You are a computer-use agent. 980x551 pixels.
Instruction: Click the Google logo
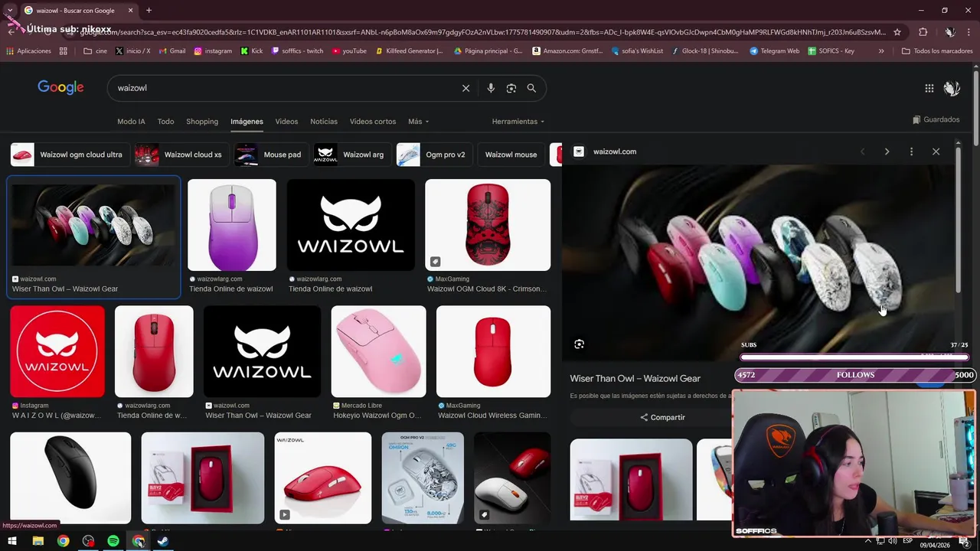[x=60, y=87]
